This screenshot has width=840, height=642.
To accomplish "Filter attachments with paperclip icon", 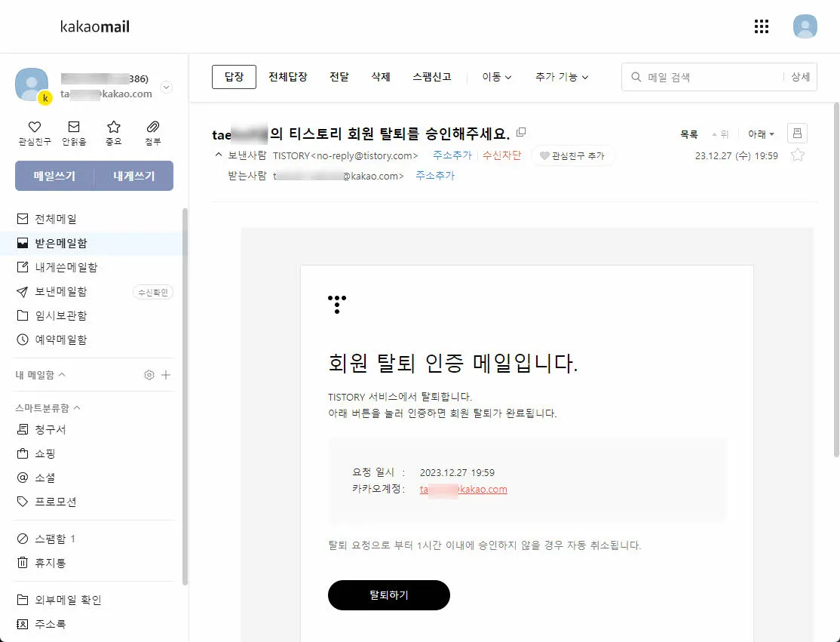I will [152, 133].
